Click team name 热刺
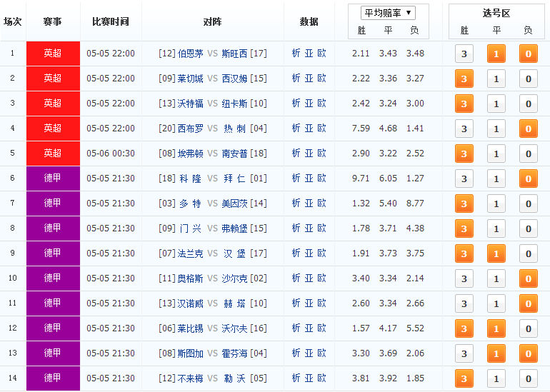Viewport: 550px width, 392px height. 235,129
